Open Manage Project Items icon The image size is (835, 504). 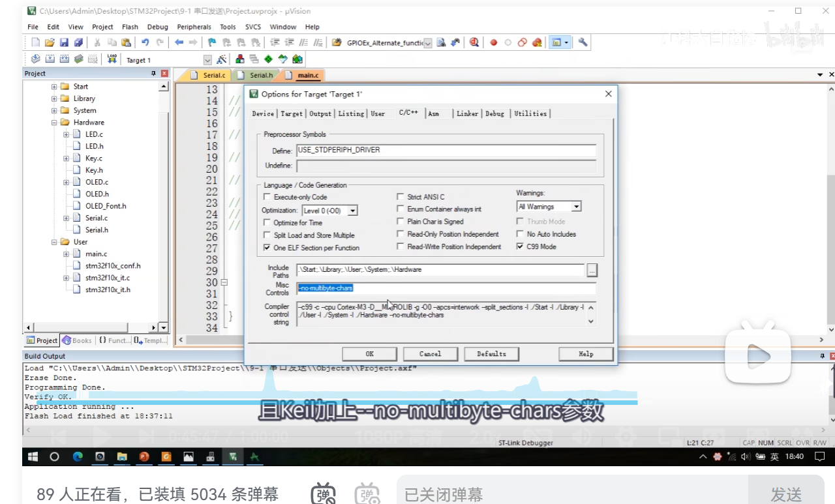[x=240, y=59]
